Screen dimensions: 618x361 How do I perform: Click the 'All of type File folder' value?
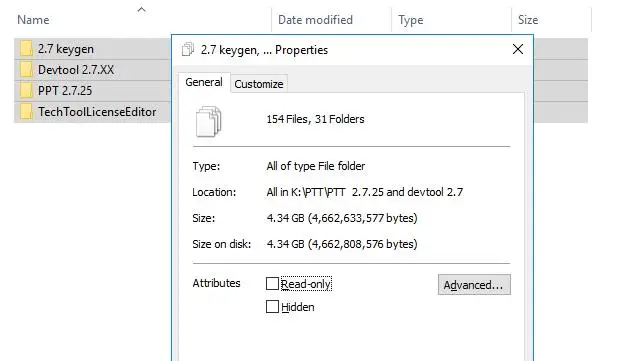click(316, 166)
